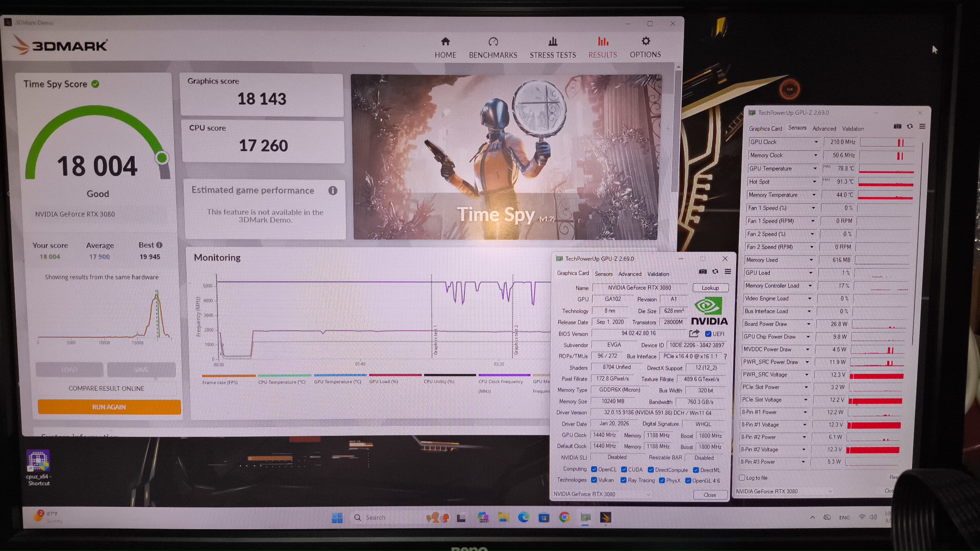Expand the GPU Temperature sensor dropdown
The width and height of the screenshot is (980, 551).
pyautogui.click(x=815, y=168)
